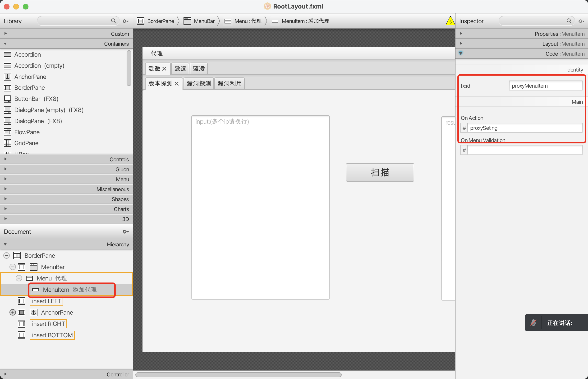Screen dimensions: 588x379
Task: Click the RootLayout.fxml title document icon
Action: tap(267, 6)
